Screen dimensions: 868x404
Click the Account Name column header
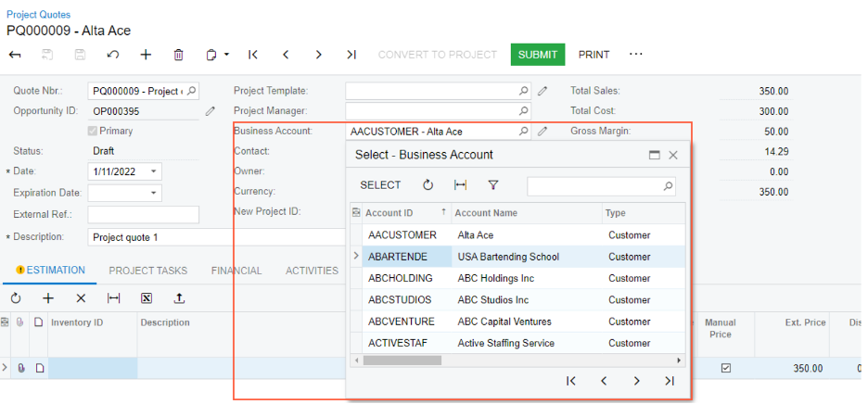coord(527,213)
